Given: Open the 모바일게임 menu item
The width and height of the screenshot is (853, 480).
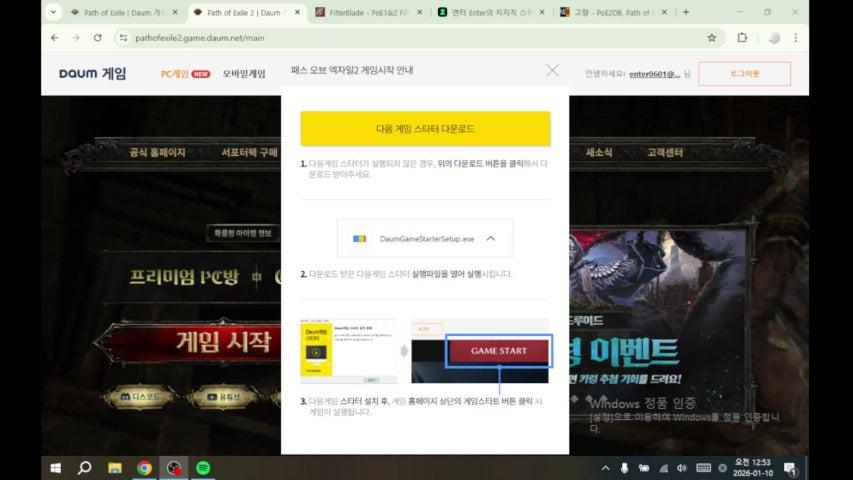Looking at the screenshot, I should (x=244, y=74).
